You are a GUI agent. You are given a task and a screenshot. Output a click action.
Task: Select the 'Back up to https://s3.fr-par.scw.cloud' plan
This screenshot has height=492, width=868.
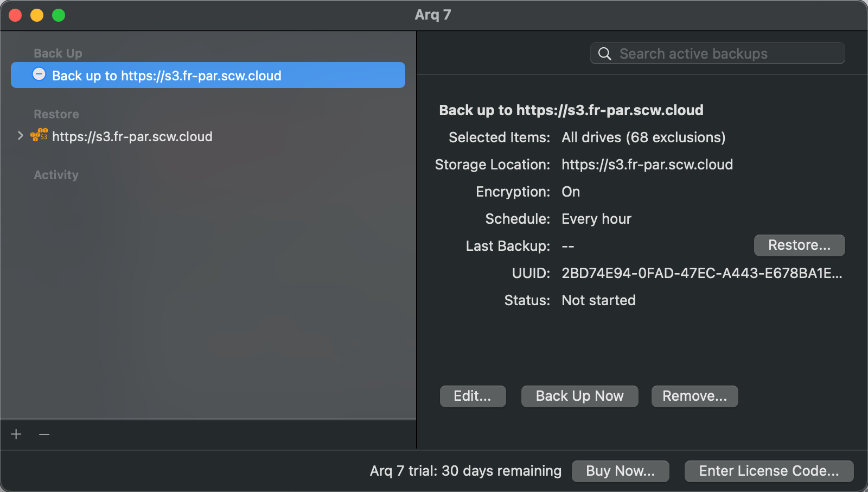[x=167, y=75]
